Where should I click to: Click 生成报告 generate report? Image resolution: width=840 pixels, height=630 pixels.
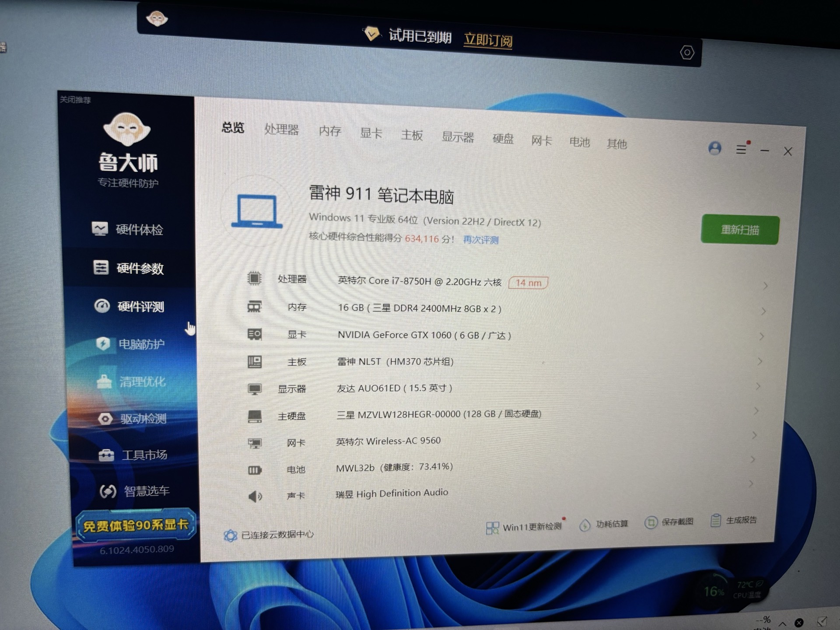(734, 520)
